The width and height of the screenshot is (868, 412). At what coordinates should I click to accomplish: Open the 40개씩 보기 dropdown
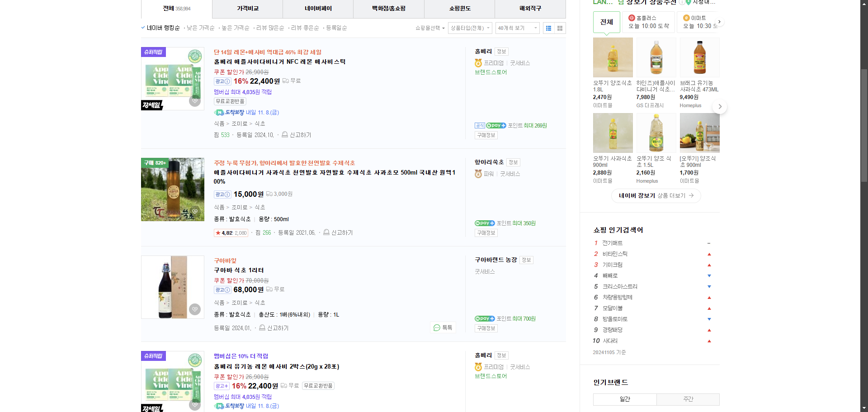click(518, 28)
